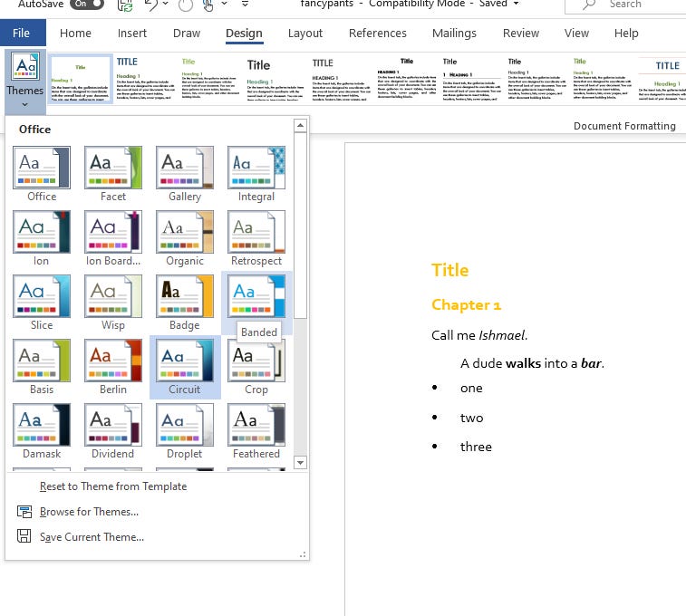Choose the Circuit theme
Screen dimensions: 686x616
(x=185, y=361)
